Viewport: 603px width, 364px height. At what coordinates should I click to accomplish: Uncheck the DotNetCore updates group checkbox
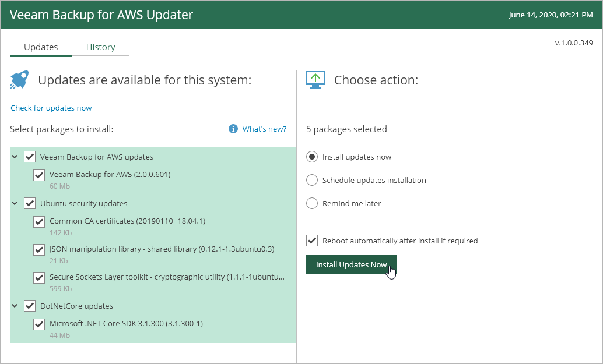[x=30, y=306]
